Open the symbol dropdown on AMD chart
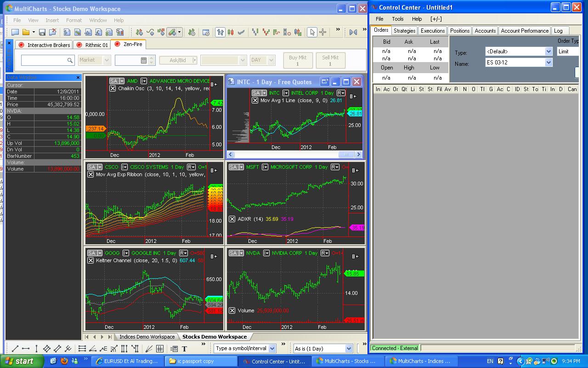This screenshot has height=368, width=588. 144,81
